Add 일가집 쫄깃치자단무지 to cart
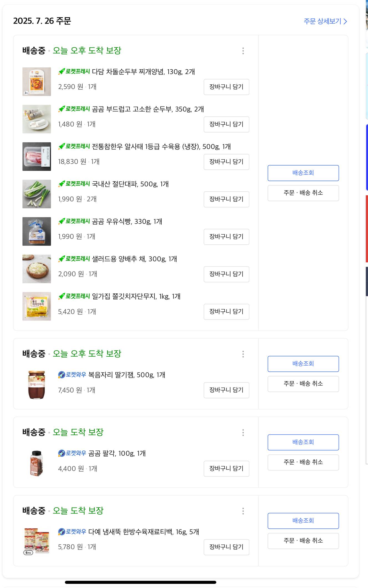 [226, 311]
